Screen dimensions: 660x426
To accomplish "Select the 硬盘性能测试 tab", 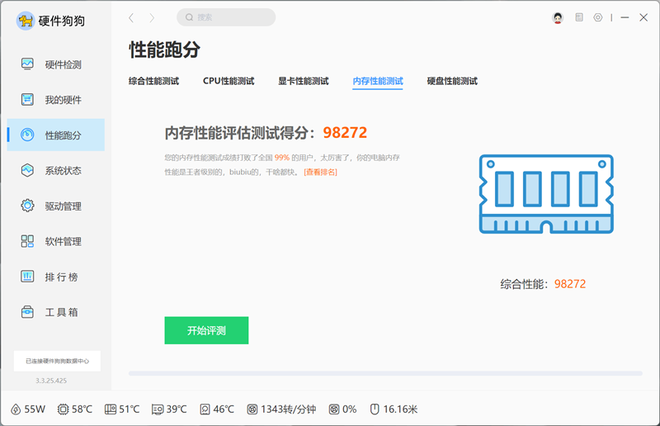I will coord(452,81).
